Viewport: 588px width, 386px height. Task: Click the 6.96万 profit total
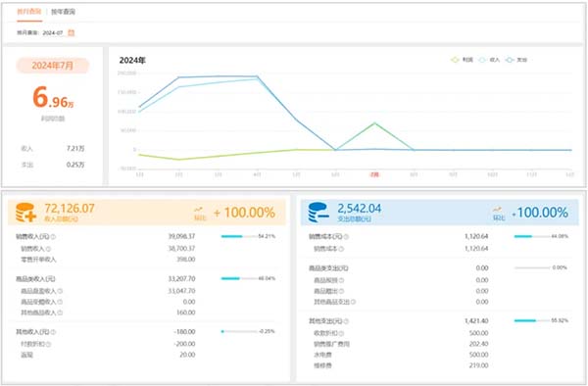coord(53,97)
